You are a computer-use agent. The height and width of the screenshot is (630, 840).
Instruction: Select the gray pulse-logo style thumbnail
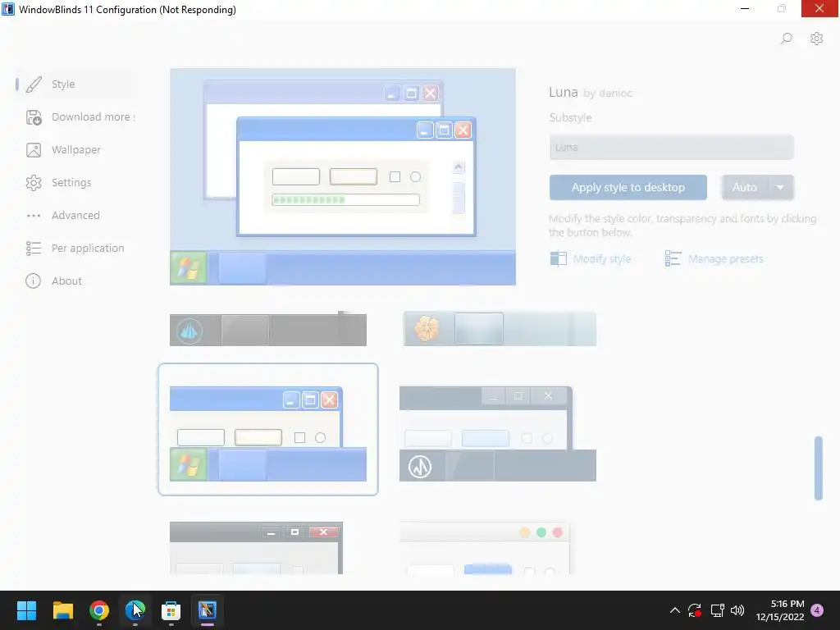[498, 434]
